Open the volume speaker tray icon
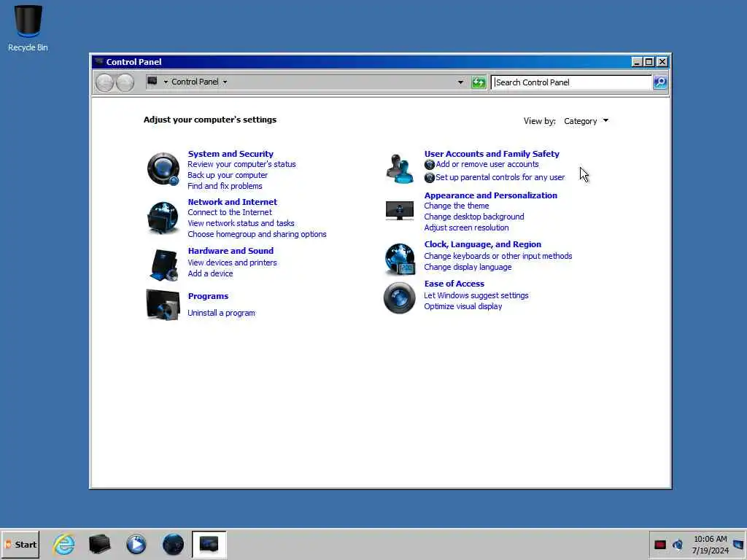Viewport: 747px width, 560px height. (678, 544)
